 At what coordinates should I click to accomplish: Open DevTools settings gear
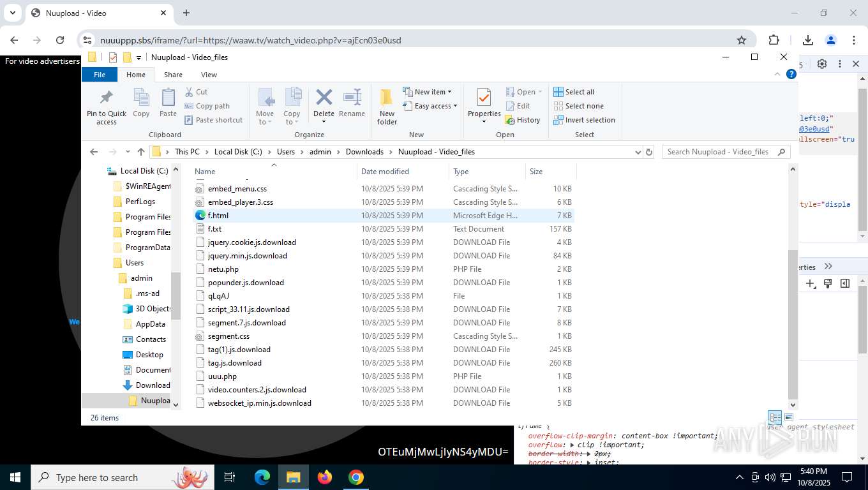pos(822,64)
